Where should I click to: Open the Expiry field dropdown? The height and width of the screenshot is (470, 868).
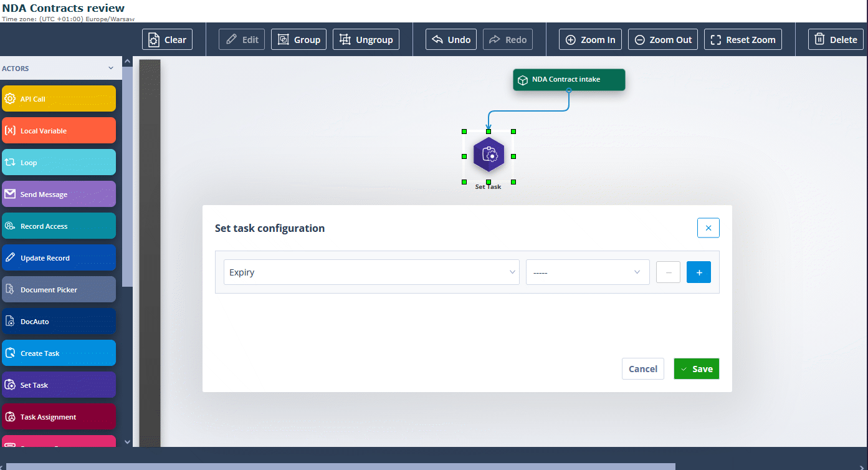(371, 272)
